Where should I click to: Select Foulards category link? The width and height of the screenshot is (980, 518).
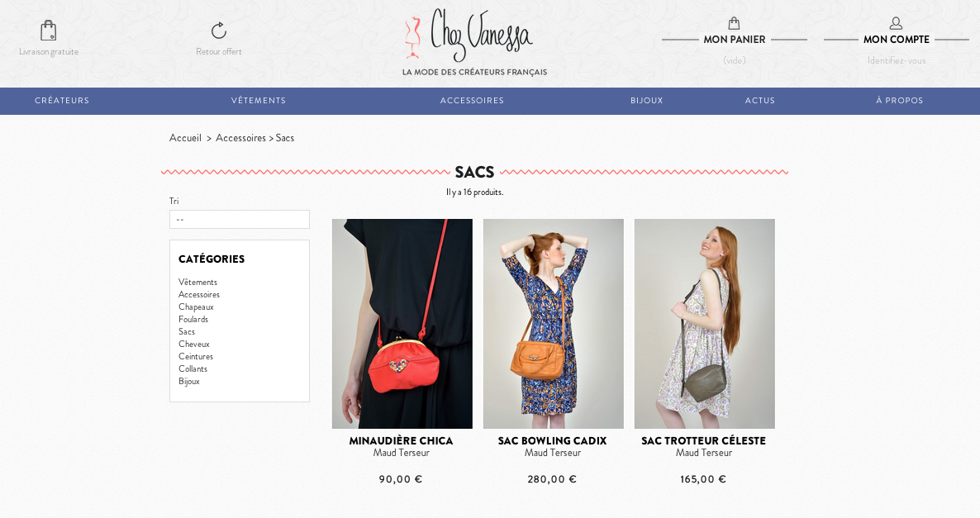pyautogui.click(x=193, y=319)
